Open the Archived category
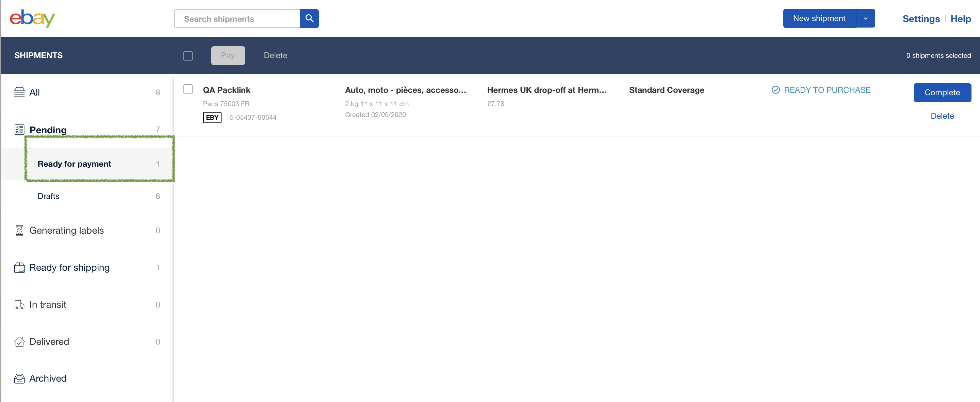980x402 pixels. [x=87, y=379]
